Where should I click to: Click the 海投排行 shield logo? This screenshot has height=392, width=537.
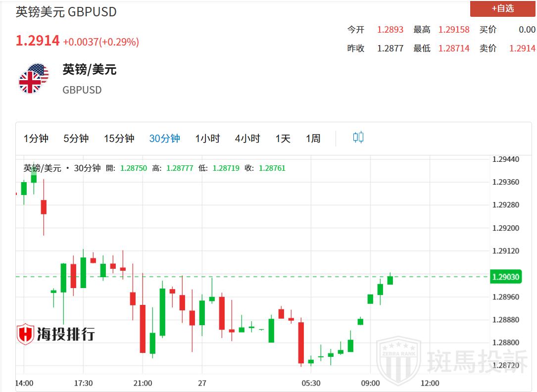tap(25, 335)
